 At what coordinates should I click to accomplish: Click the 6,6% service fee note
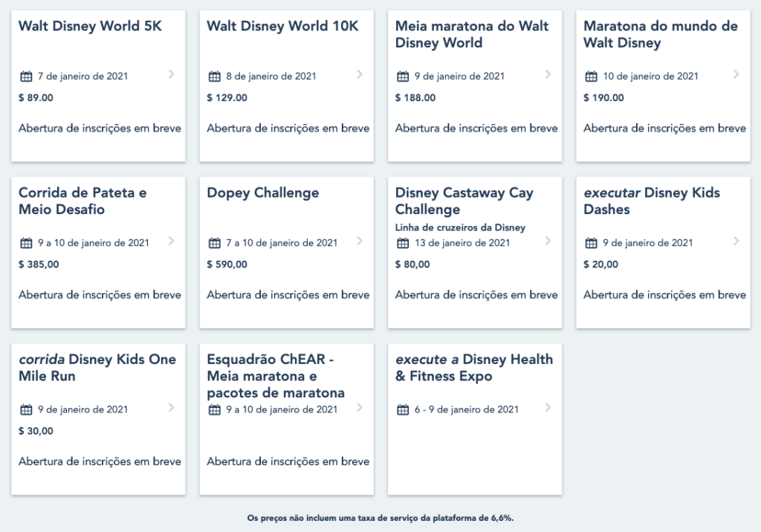coord(380,518)
